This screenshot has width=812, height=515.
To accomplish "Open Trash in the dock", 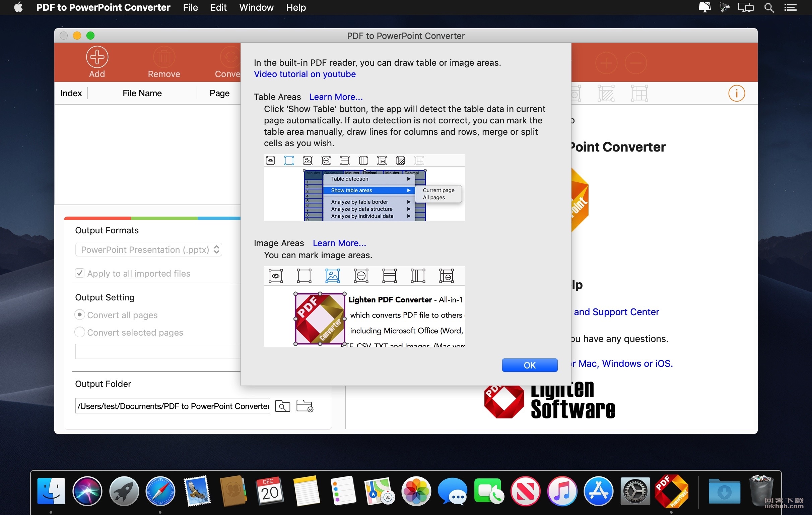I will point(761,491).
